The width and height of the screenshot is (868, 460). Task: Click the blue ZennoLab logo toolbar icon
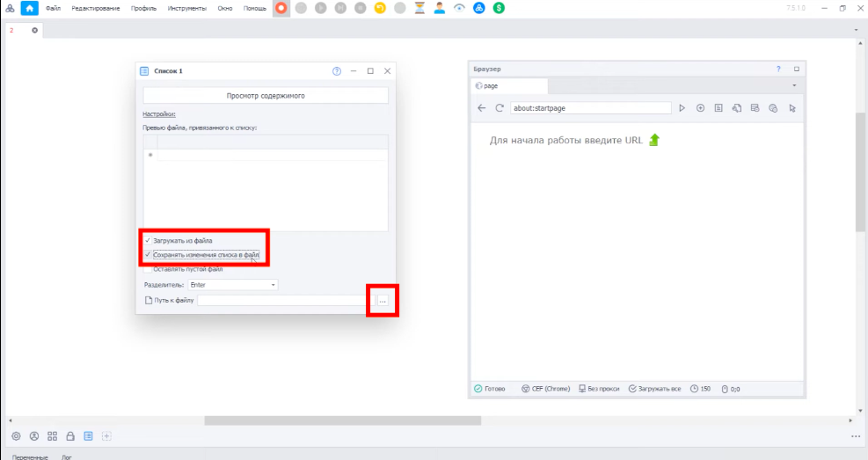pos(479,8)
